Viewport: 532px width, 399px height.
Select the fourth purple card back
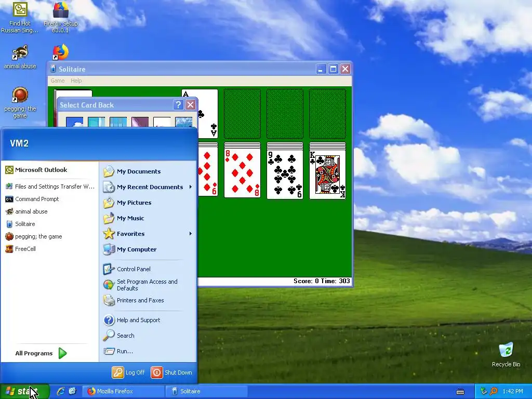pos(140,122)
